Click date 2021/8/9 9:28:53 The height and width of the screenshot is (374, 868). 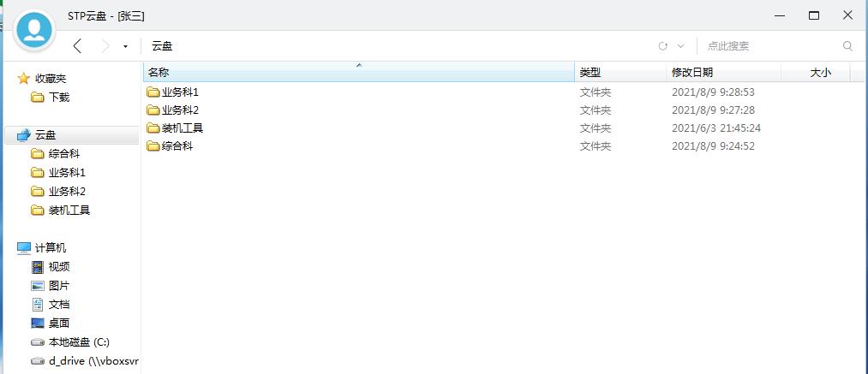pos(713,92)
